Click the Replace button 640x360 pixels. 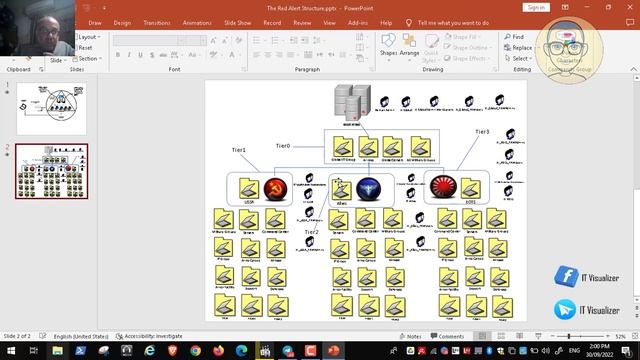tap(518, 48)
